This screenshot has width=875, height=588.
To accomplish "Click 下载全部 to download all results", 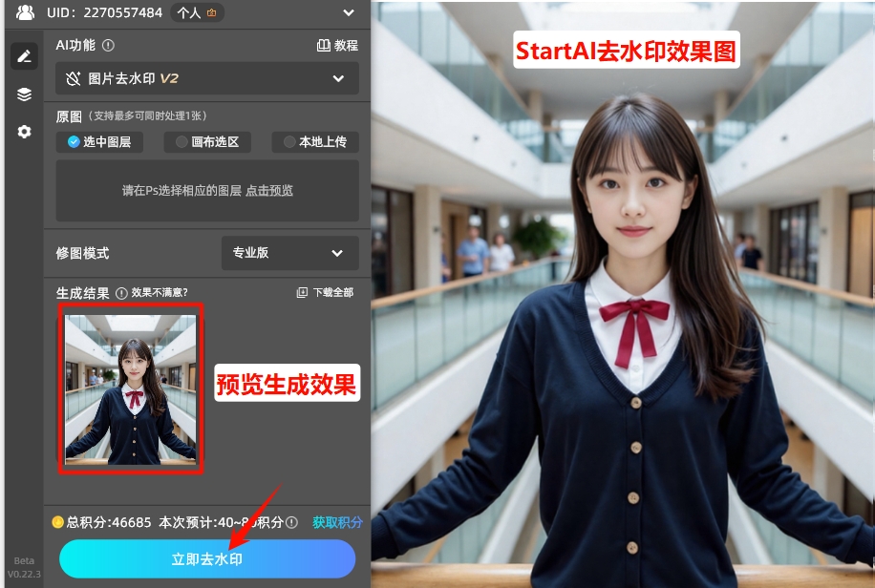I will [x=325, y=292].
